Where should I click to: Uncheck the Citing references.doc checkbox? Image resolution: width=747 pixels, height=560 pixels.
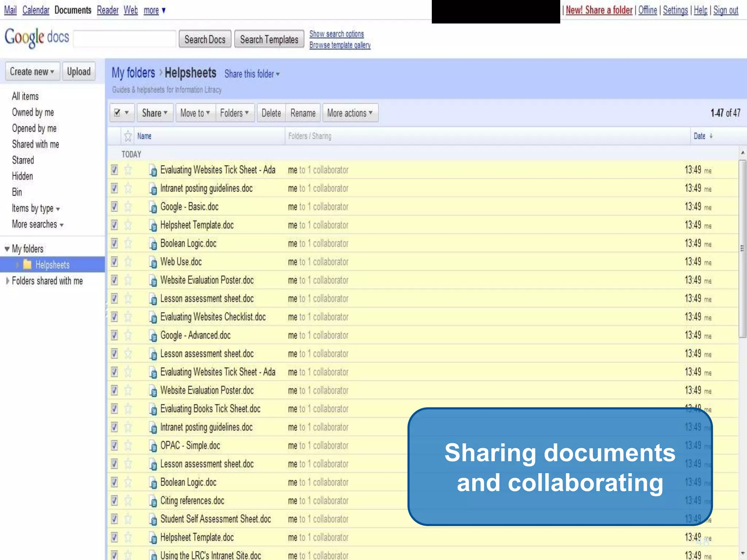point(115,501)
